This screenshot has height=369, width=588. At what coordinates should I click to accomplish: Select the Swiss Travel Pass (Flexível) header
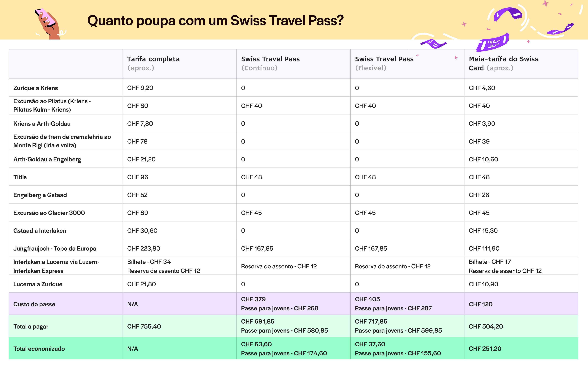click(x=384, y=63)
